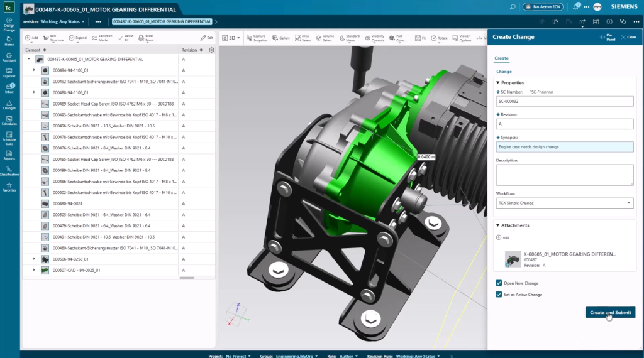Open the Rotate options dropdown
Screen dimensions: 644x358
pyautogui.click(x=439, y=38)
